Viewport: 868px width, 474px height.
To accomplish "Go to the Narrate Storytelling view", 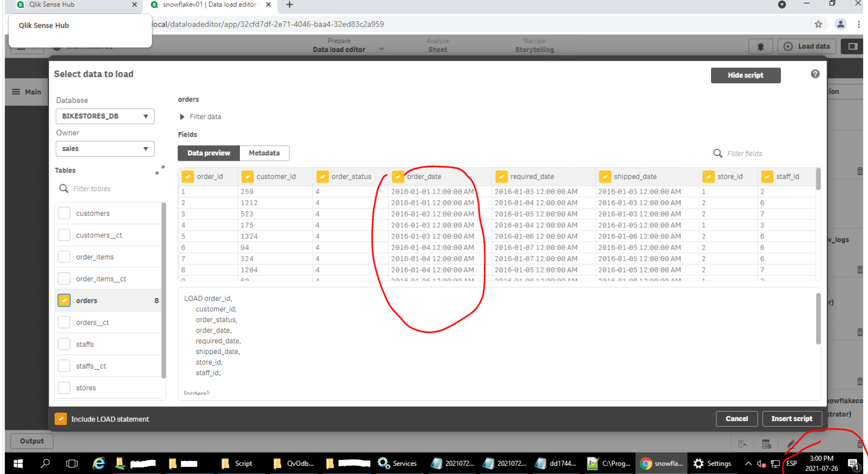I will (534, 45).
